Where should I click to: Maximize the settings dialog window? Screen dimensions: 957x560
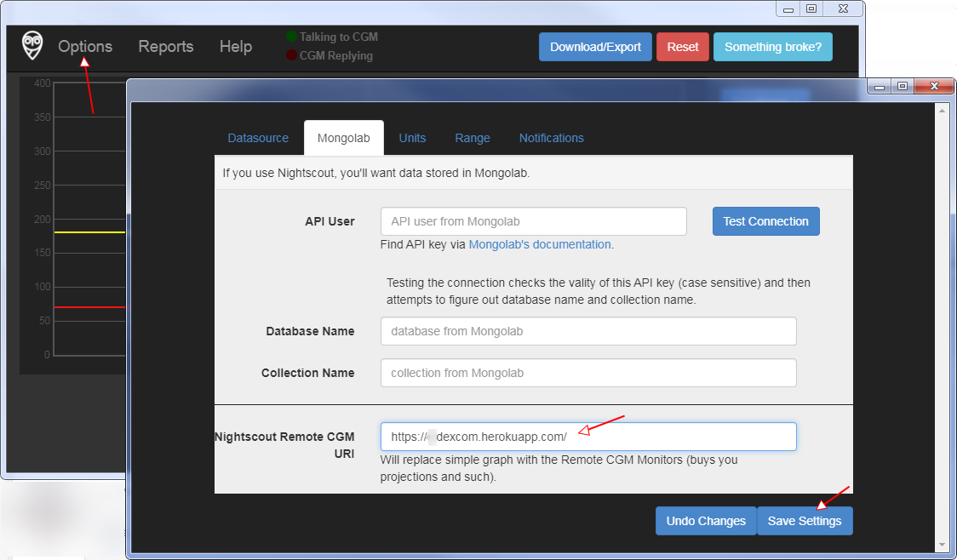click(x=902, y=87)
